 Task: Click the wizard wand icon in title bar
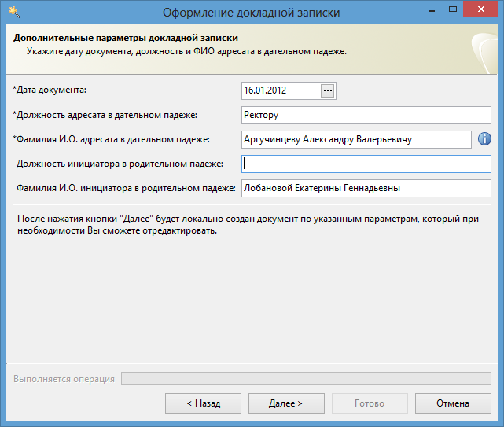click(14, 12)
